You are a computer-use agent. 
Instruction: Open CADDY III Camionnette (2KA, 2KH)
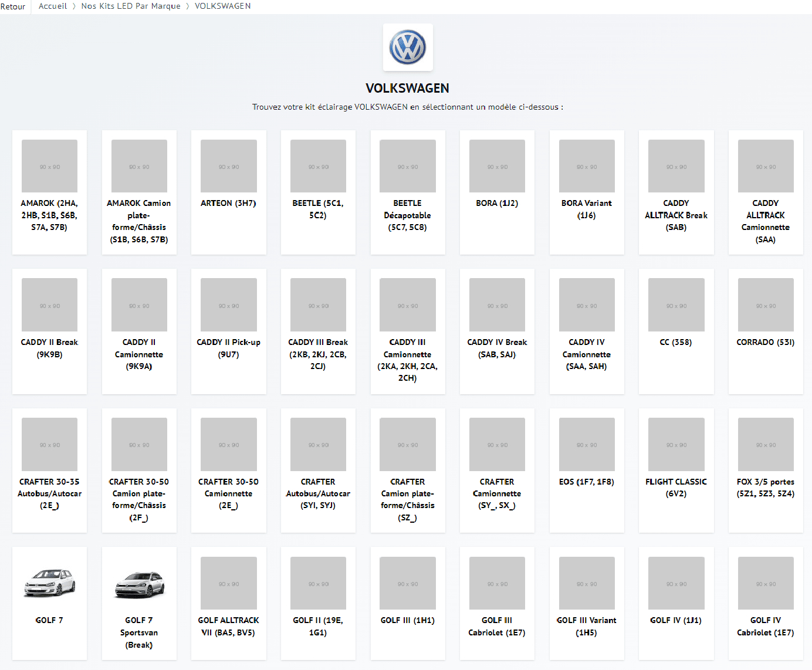408,331
